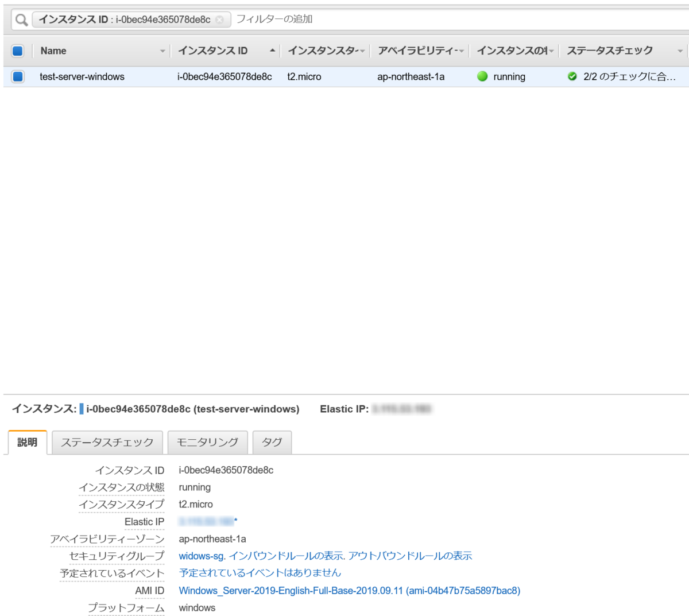
Task: Click the green status check icon
Action: pos(571,76)
